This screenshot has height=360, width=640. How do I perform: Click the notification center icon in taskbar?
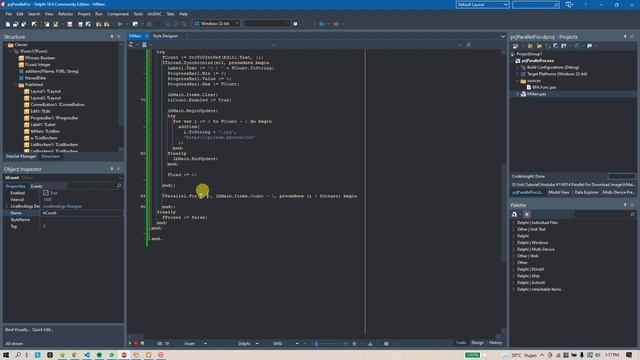[629, 355]
